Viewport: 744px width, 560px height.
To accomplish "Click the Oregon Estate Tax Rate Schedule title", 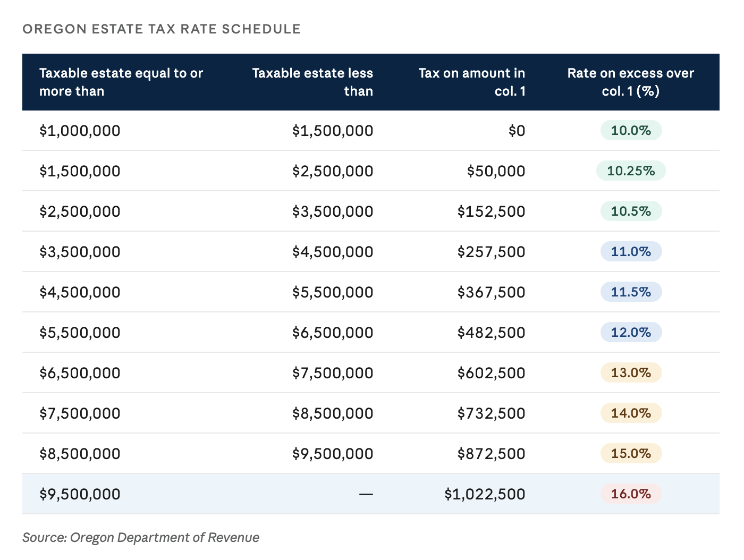I will click(x=162, y=29).
